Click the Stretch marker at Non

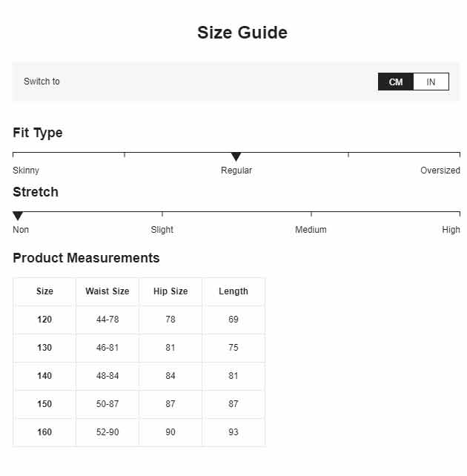pyautogui.click(x=18, y=216)
